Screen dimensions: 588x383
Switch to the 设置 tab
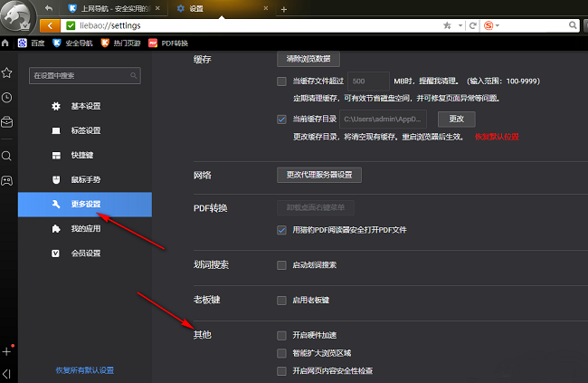click(222, 8)
